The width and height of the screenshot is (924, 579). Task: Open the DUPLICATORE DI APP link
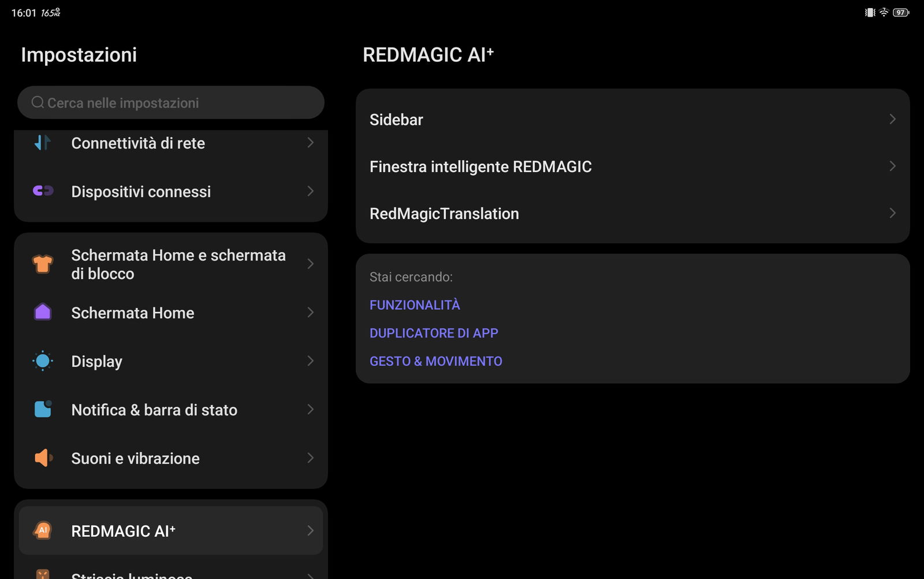[x=434, y=333]
